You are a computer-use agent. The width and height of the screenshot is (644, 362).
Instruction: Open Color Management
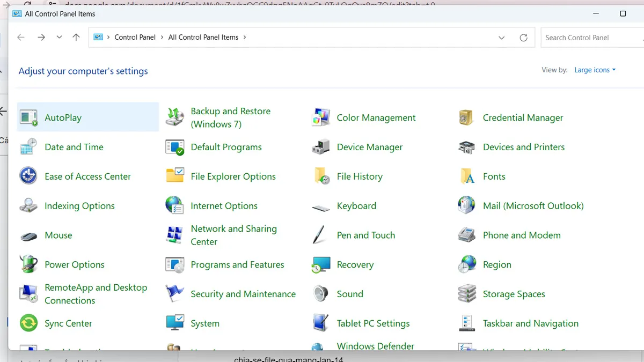376,117
